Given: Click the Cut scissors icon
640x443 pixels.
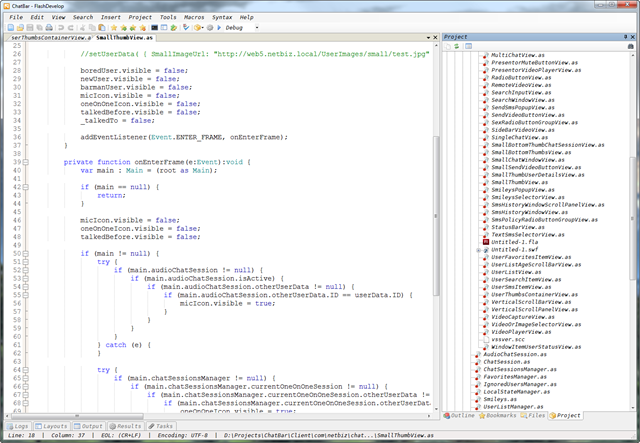Looking at the screenshot, I should click(82, 28).
